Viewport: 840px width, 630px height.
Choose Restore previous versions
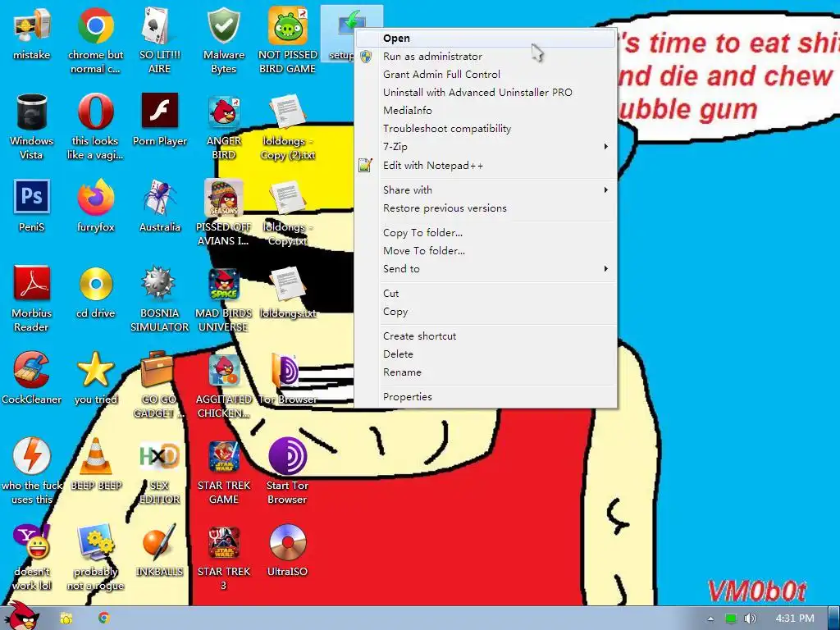coord(486,208)
